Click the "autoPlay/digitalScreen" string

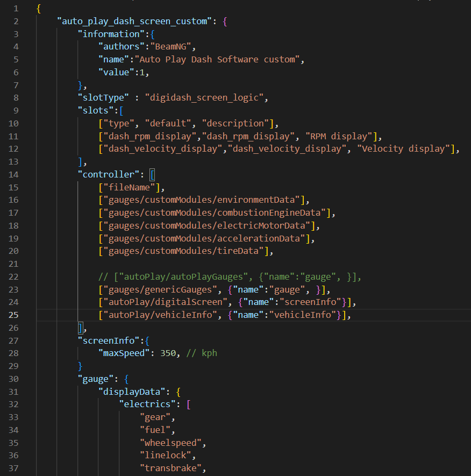coord(166,302)
